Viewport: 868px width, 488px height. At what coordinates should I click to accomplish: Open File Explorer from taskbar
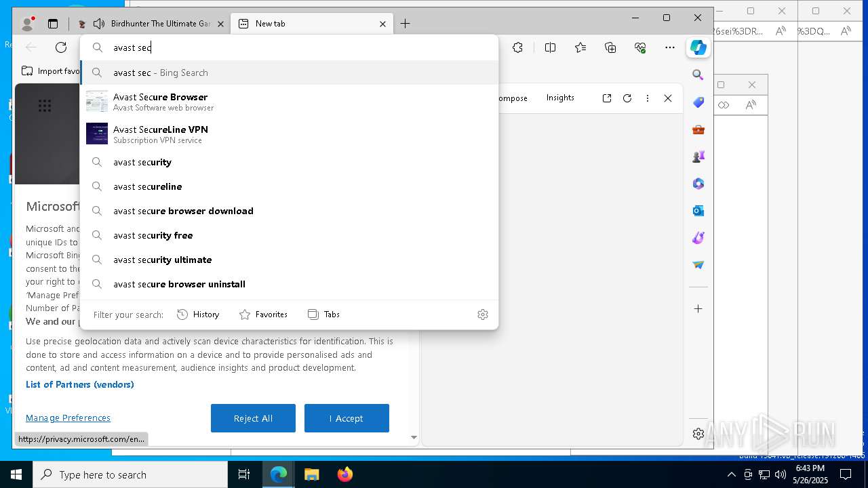point(311,474)
